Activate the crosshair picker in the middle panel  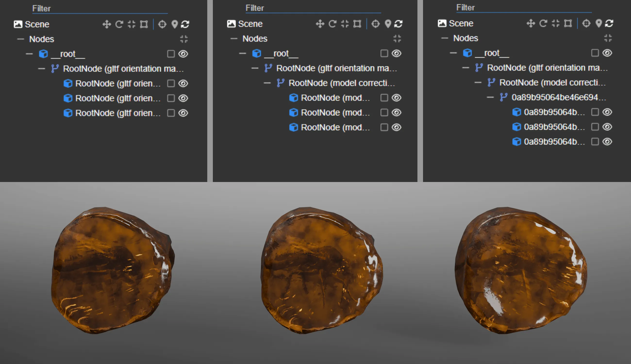pos(375,24)
